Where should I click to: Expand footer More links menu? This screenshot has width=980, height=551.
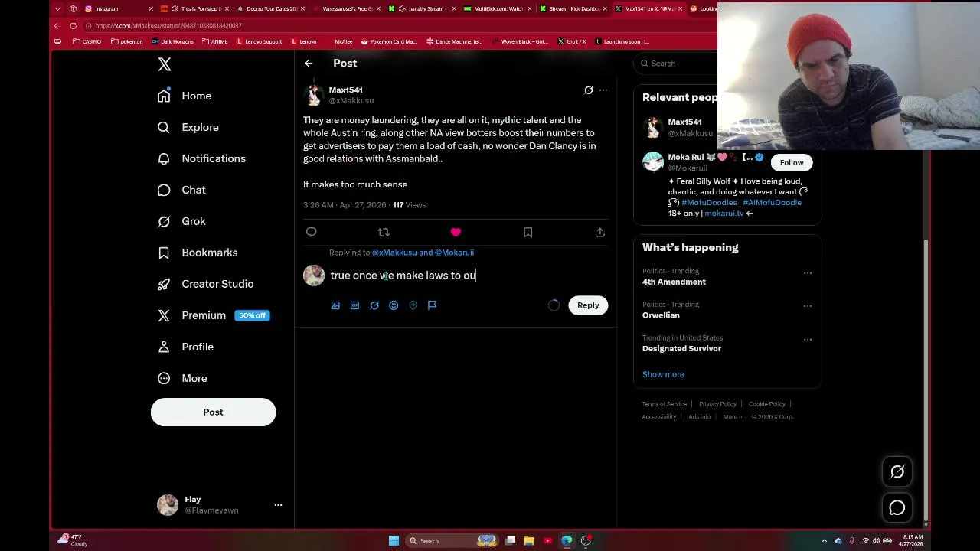pyautogui.click(x=733, y=417)
